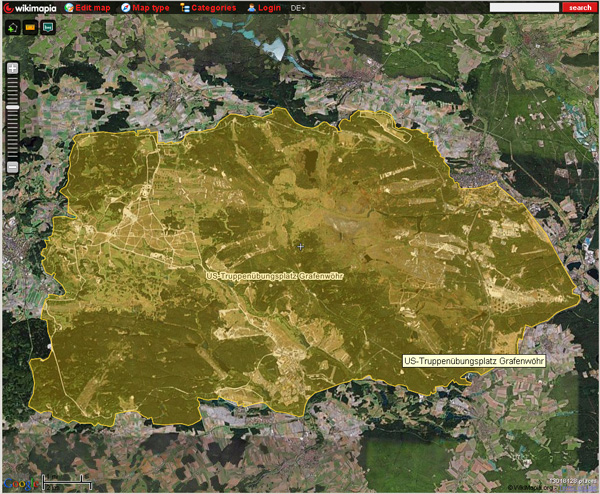The height and width of the screenshot is (494, 600).
Task: Click the Edit map globe icon
Action: coord(69,8)
